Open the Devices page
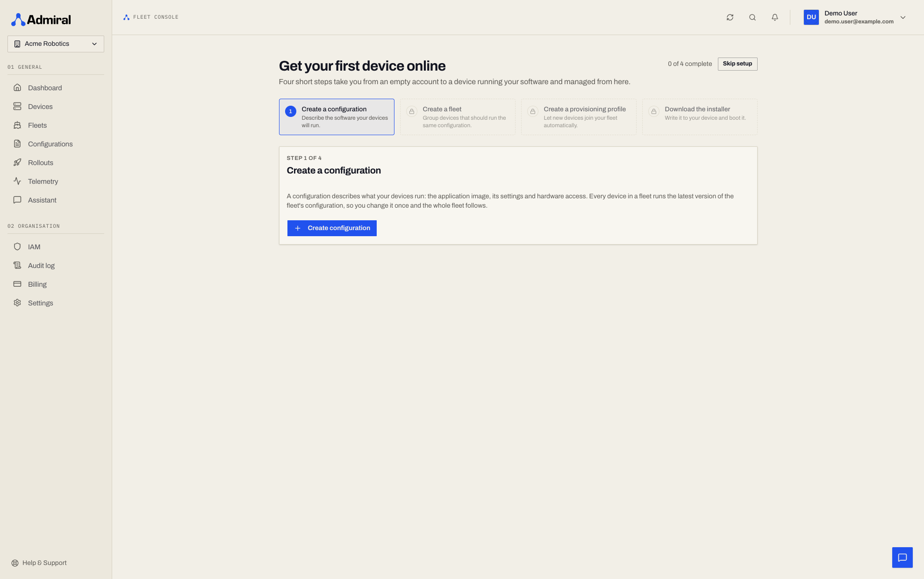Image resolution: width=924 pixels, height=579 pixels. click(56, 106)
